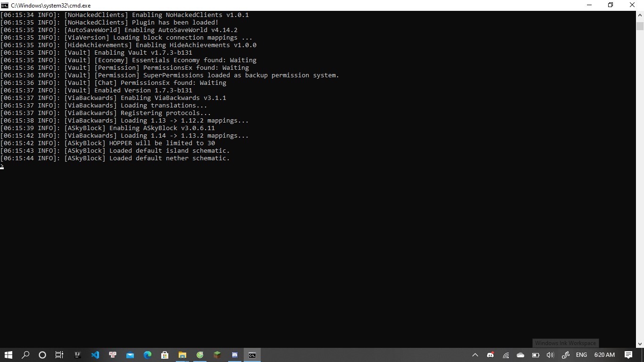Click the console scrollbar down arrow
This screenshot has width=644, height=362.
640,344
